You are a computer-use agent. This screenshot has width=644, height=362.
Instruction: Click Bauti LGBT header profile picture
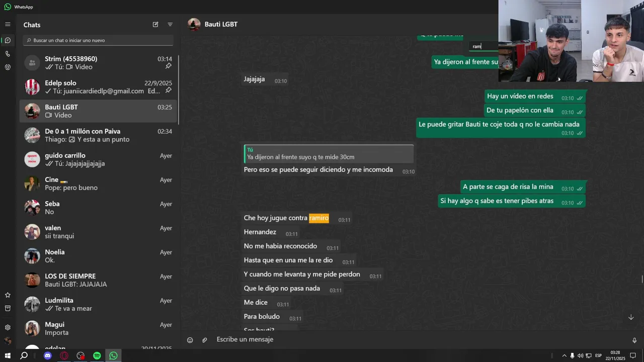point(194,24)
